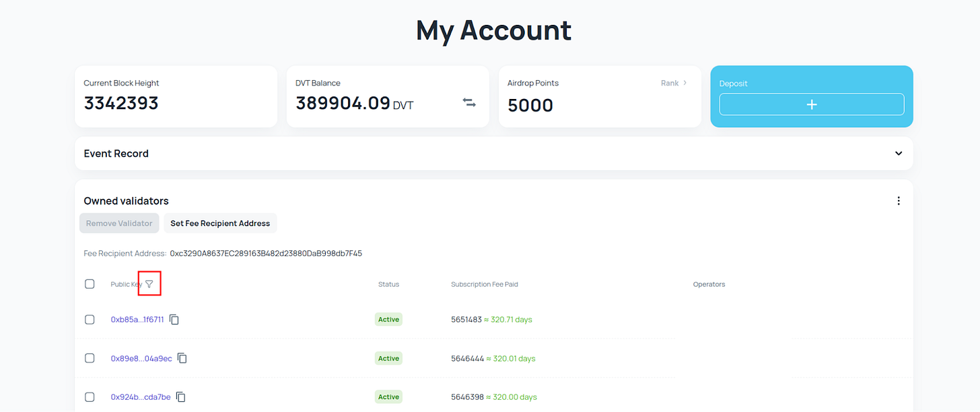Click the Active status badge for 0x89e8...04a9ec
The height and width of the screenshot is (412, 980).
click(388, 358)
